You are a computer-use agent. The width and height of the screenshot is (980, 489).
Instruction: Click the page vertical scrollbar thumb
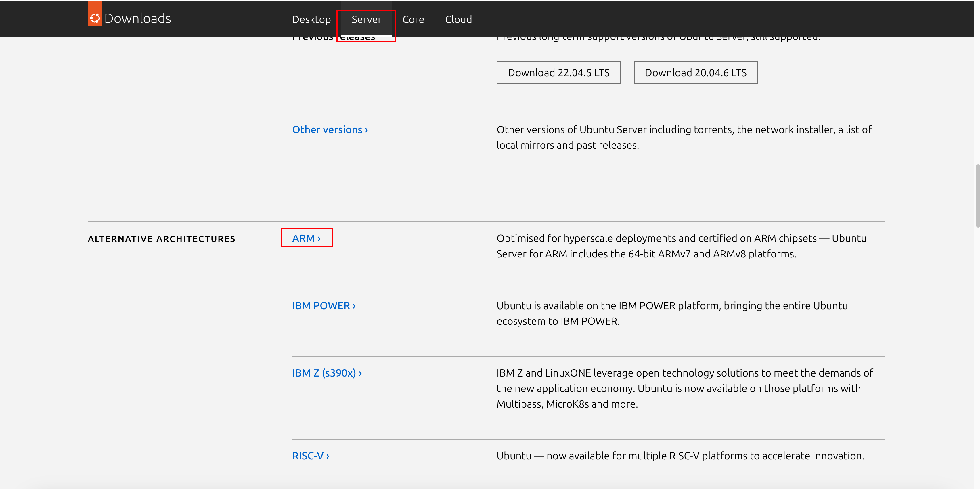977,196
